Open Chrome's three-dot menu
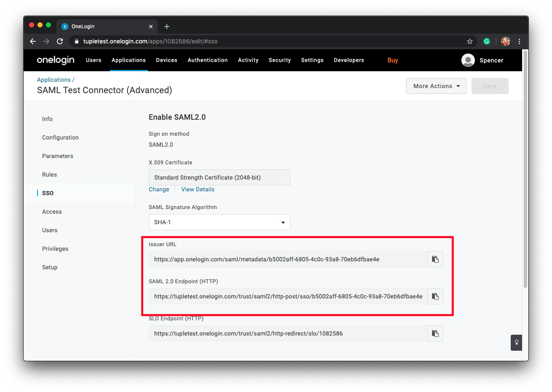The height and width of the screenshot is (392, 552). coord(520,41)
